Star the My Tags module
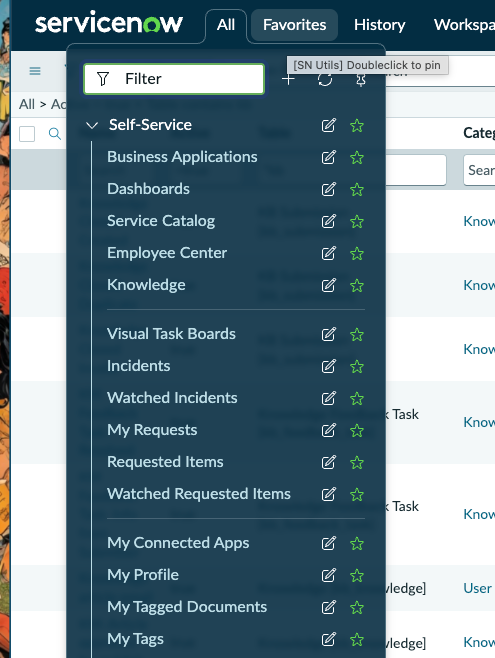This screenshot has width=495, height=658. 357,640
